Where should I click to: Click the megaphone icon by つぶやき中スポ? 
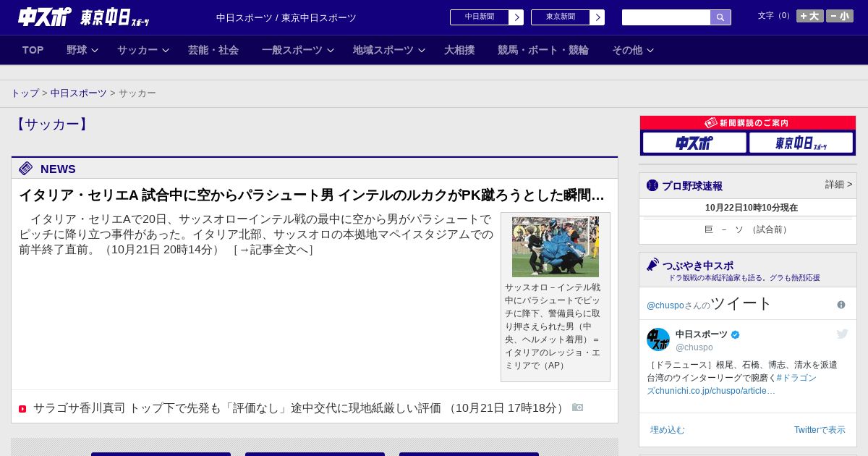click(653, 264)
